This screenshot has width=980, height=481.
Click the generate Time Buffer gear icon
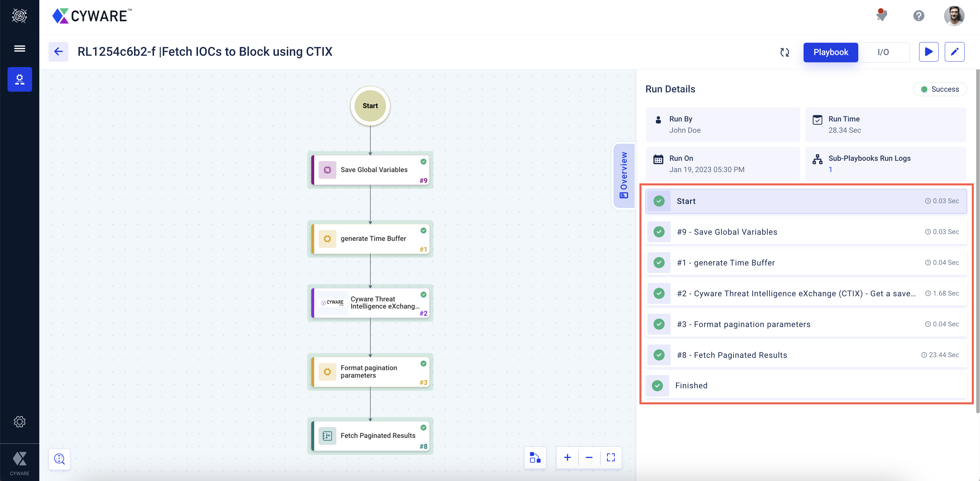(327, 238)
